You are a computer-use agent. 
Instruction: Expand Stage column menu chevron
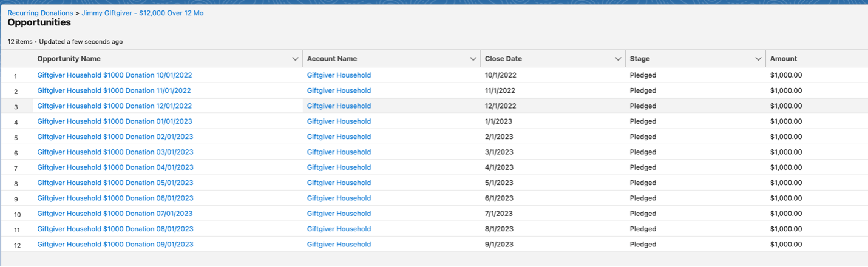pyautogui.click(x=758, y=59)
